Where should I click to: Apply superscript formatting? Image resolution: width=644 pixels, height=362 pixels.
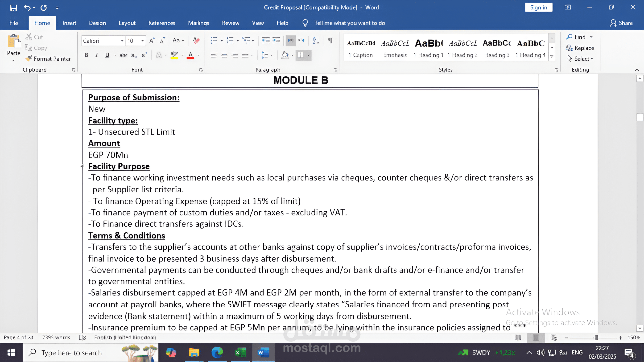[x=144, y=55]
